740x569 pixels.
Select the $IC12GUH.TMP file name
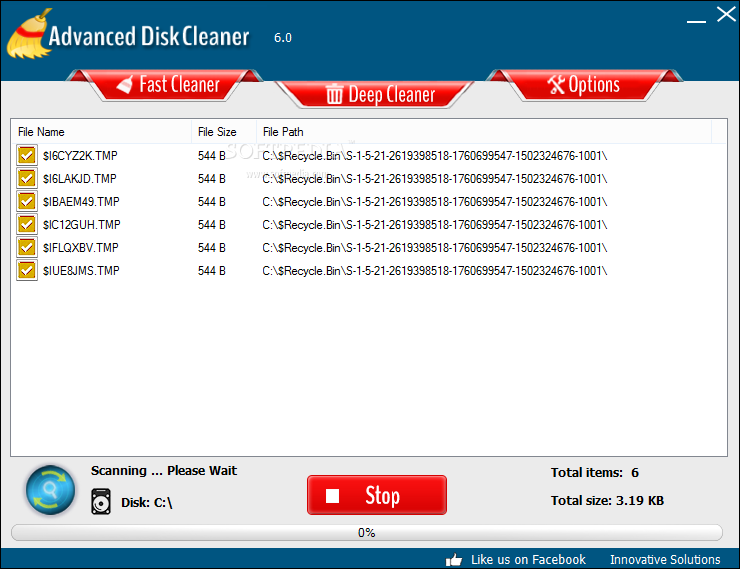(x=82, y=225)
